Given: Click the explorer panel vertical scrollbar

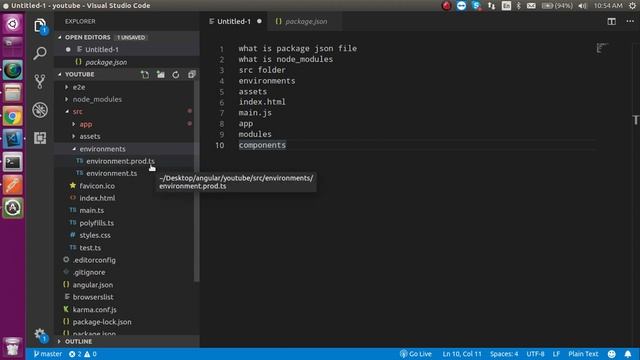Looking at the screenshot, I should pos(196,180).
